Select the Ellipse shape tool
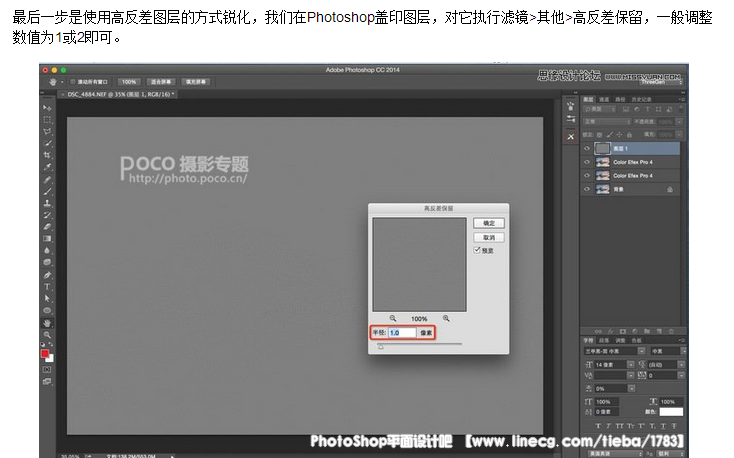The height and width of the screenshot is (458, 734). pos(47,310)
